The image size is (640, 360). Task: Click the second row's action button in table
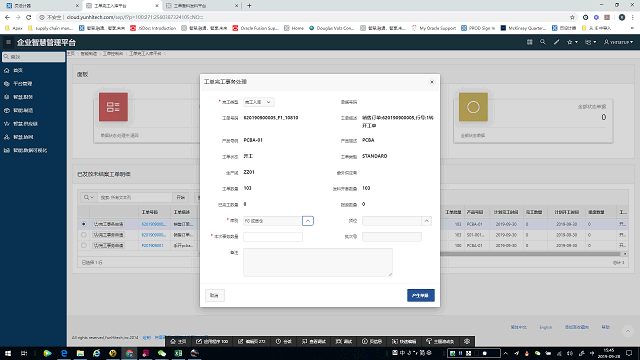coord(108,235)
